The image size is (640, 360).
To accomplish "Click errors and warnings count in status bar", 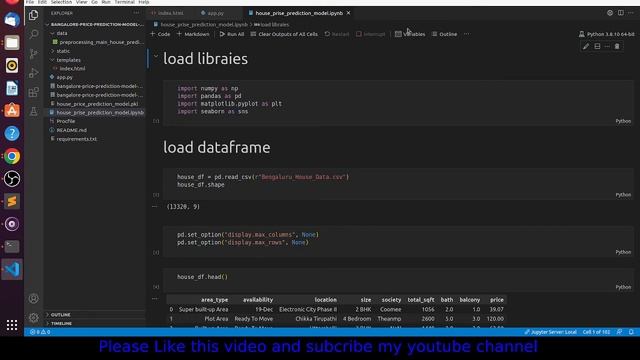I will coord(40,332).
